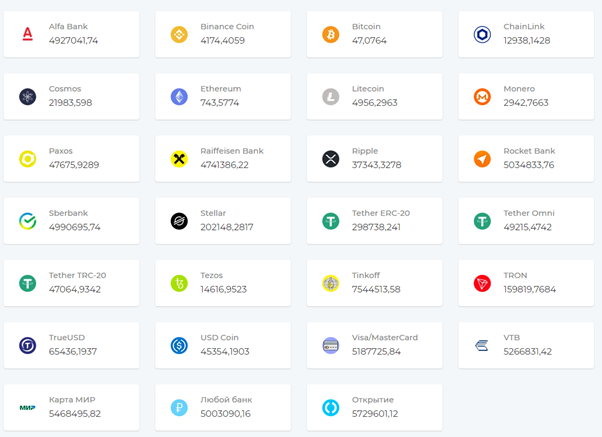Select the VTB logo icon
Image resolution: width=602 pixels, height=437 pixels.
point(481,345)
